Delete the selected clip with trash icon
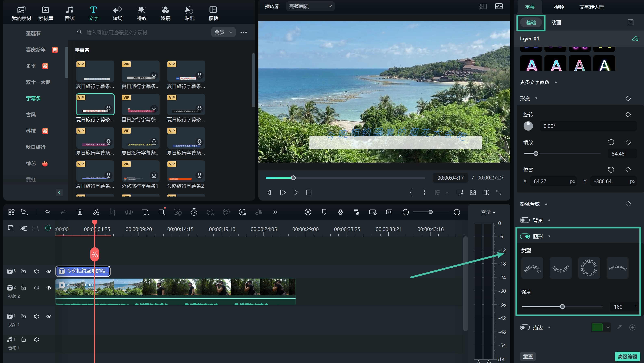The image size is (644, 363). pyautogui.click(x=80, y=212)
